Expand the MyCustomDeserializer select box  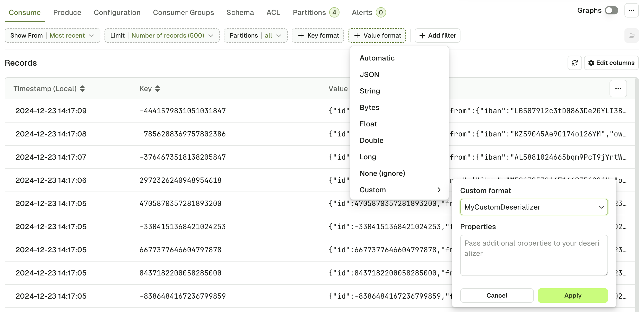click(x=534, y=207)
